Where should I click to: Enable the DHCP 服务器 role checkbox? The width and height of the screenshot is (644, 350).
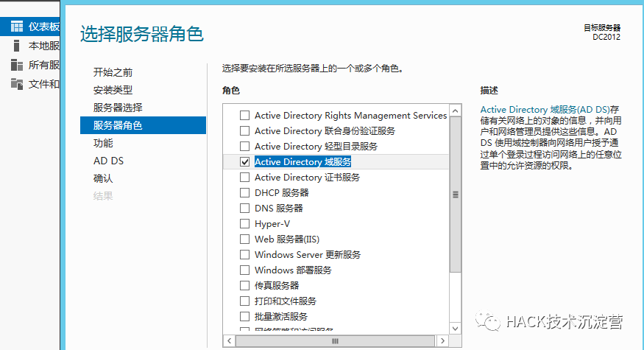tap(244, 192)
